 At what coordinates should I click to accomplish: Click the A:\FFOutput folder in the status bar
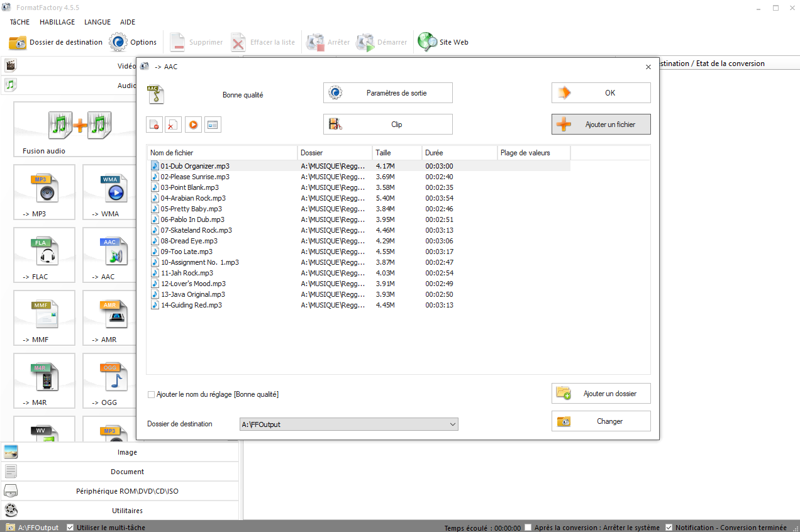pyautogui.click(x=32, y=528)
